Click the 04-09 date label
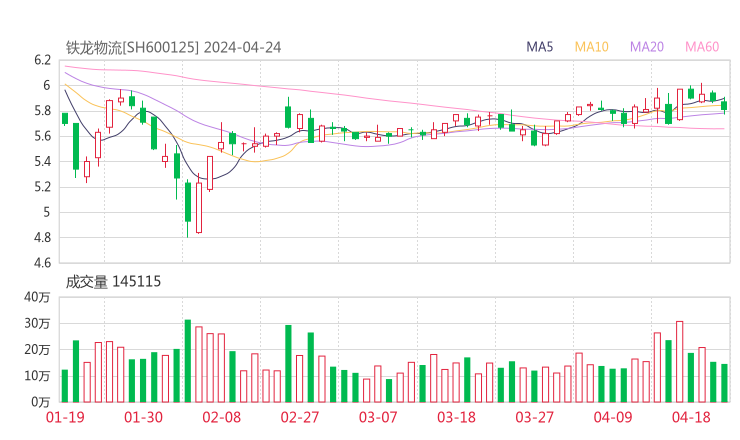The height and width of the screenshot is (440, 740). tap(613, 417)
